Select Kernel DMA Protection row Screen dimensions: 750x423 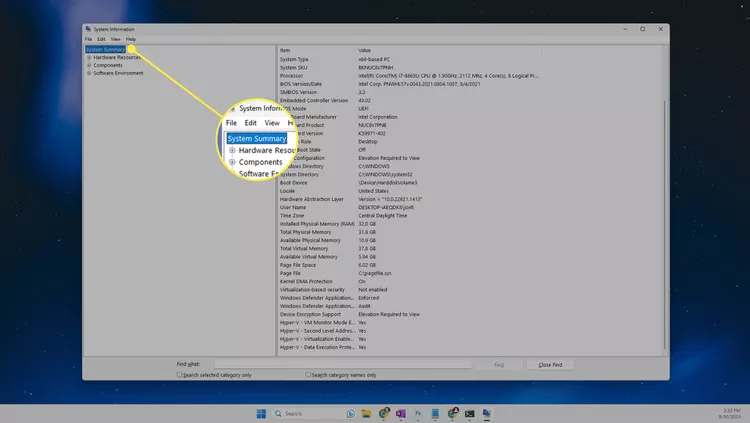click(x=471, y=281)
